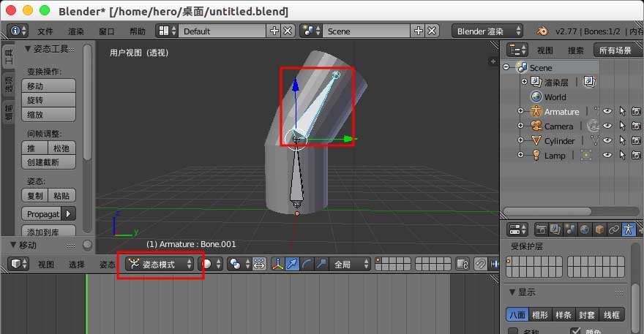This screenshot has width=644, height=334.
Task: Open the 3D viewport 视图 menu
Action: pyautogui.click(x=46, y=265)
